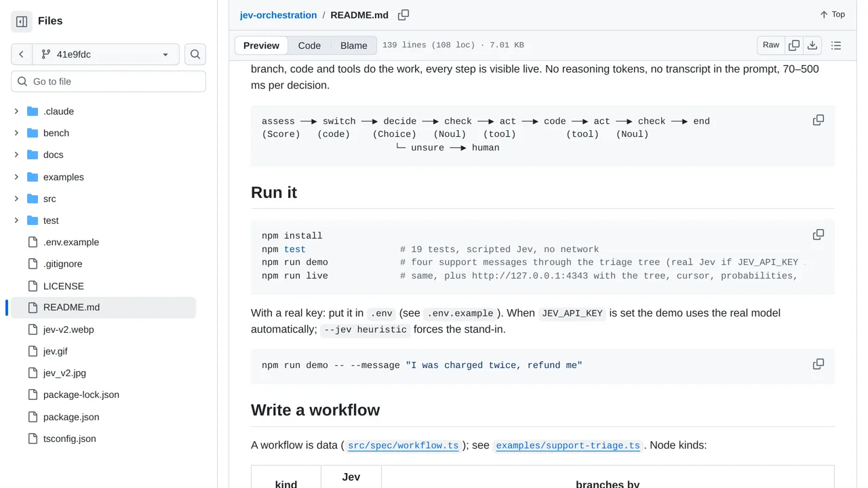Open .gitignore file
The height and width of the screenshot is (488, 868).
(62, 264)
